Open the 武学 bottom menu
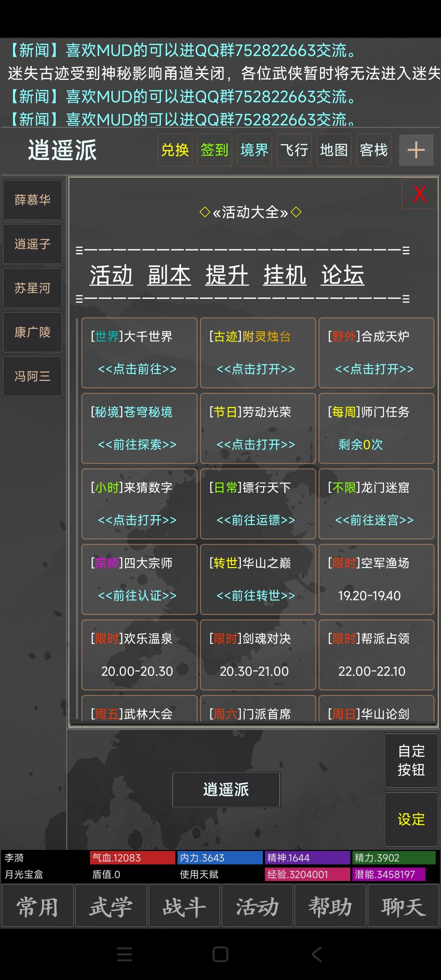Viewport: 441px width, 980px height. [x=111, y=907]
